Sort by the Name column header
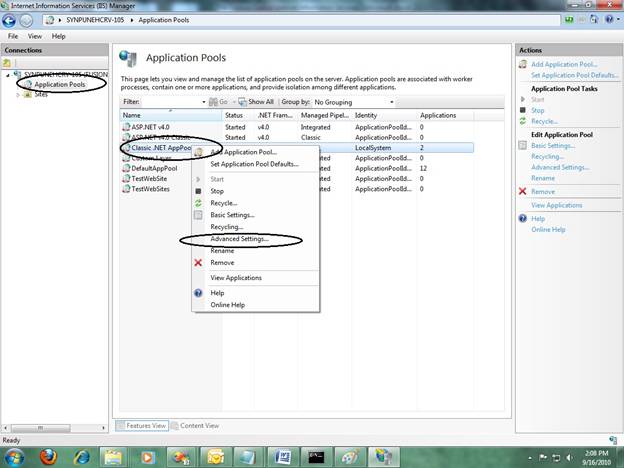The image size is (624, 468). pos(171,115)
